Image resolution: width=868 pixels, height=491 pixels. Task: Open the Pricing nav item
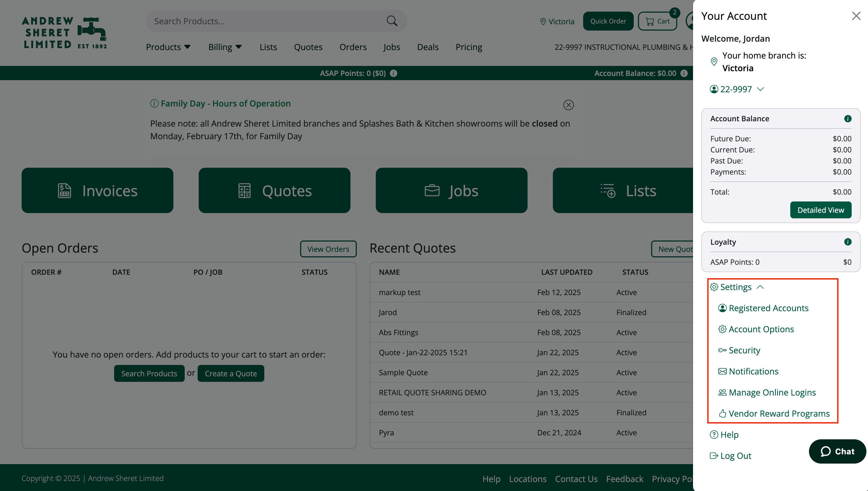(469, 47)
